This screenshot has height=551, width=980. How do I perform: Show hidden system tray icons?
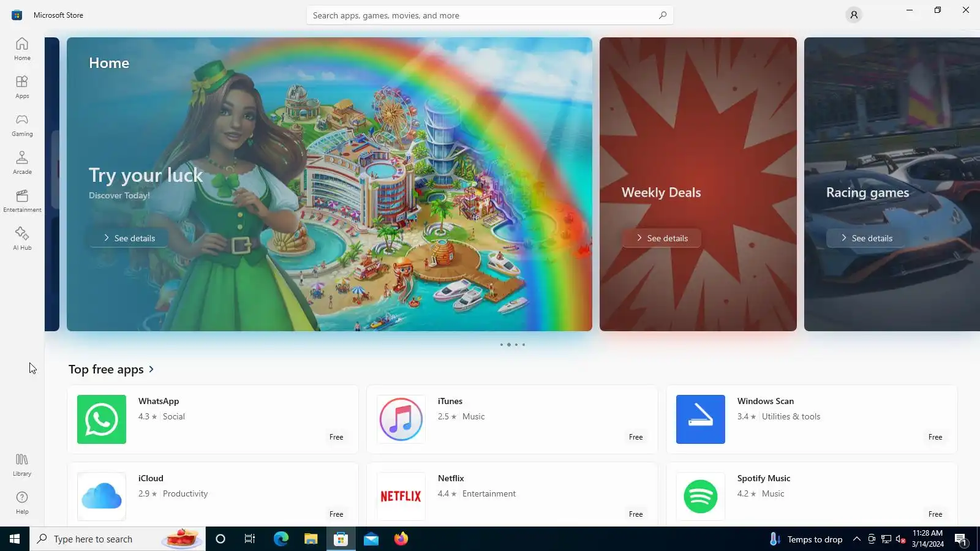857,539
